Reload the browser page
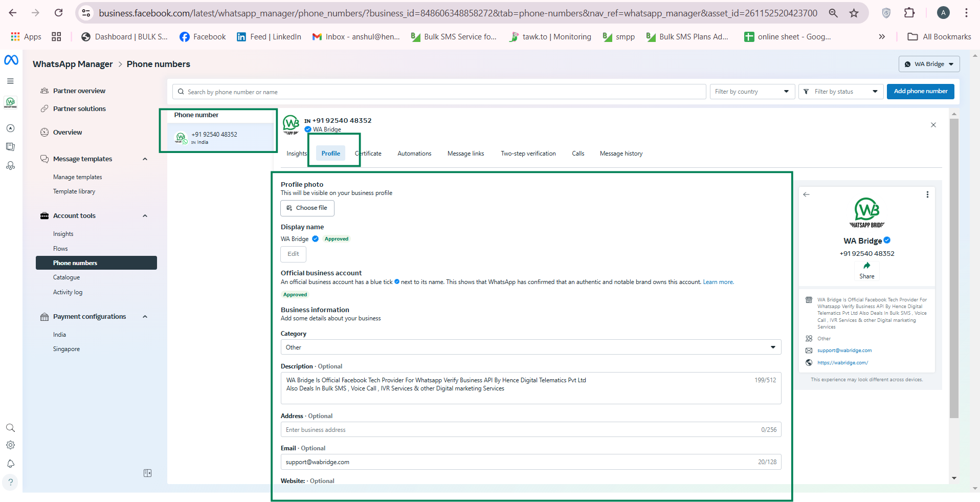The height and width of the screenshot is (502, 980). [x=59, y=13]
